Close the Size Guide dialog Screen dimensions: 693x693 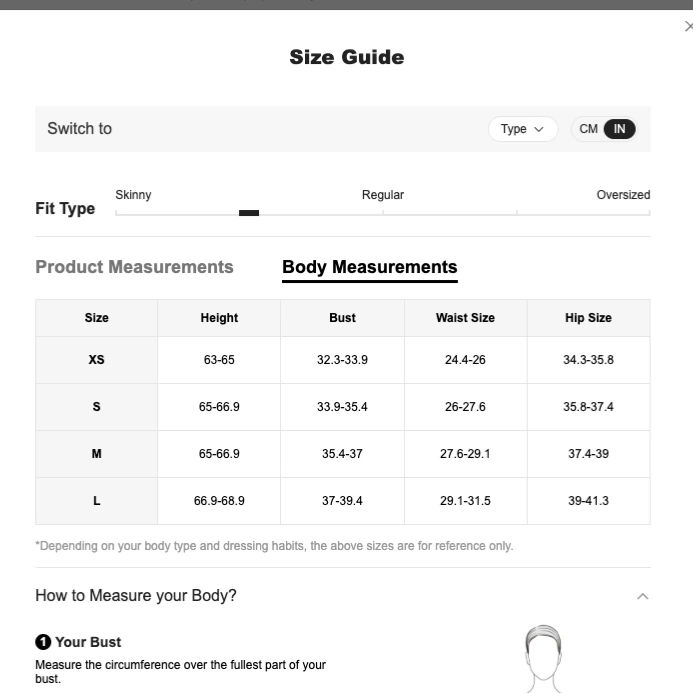point(689,27)
